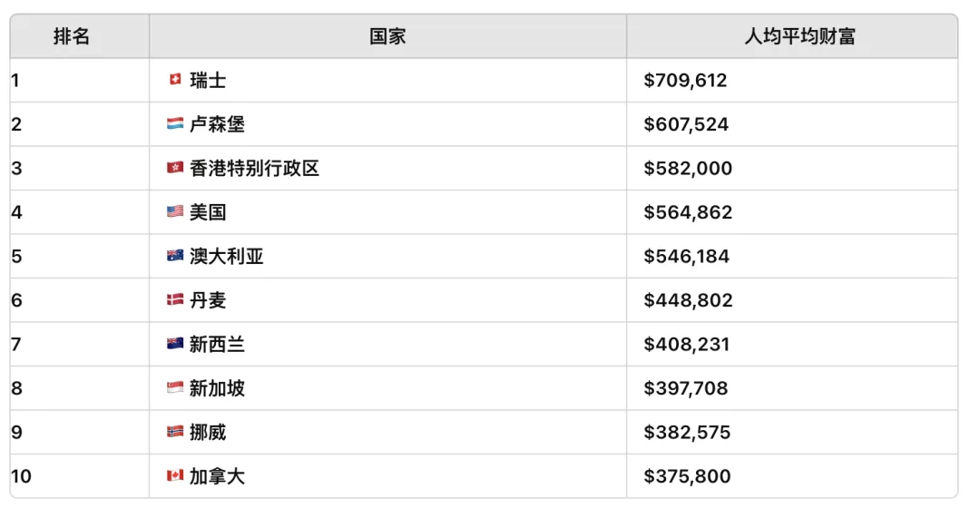Click the 卢森堡 country name

217,124
